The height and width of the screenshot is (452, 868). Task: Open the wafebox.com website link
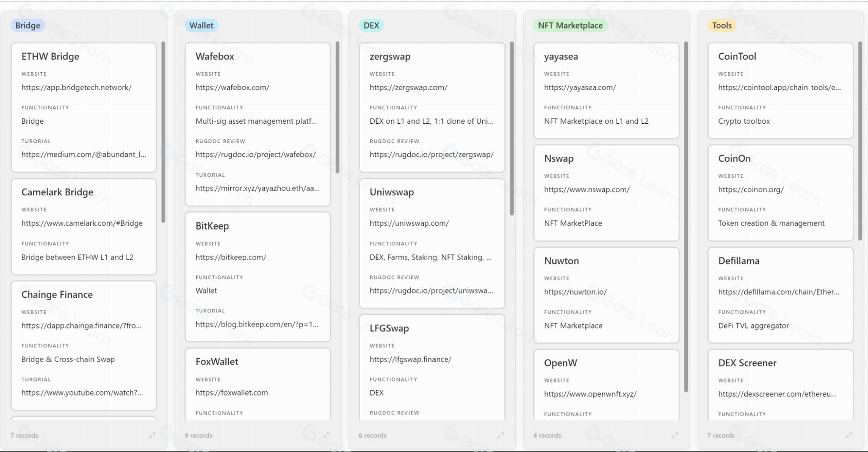coord(232,87)
